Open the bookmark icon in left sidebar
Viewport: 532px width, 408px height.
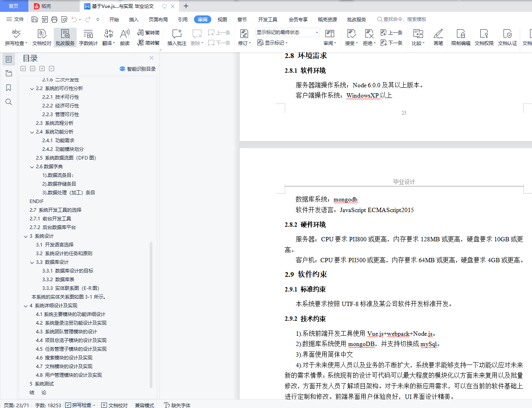[9, 88]
